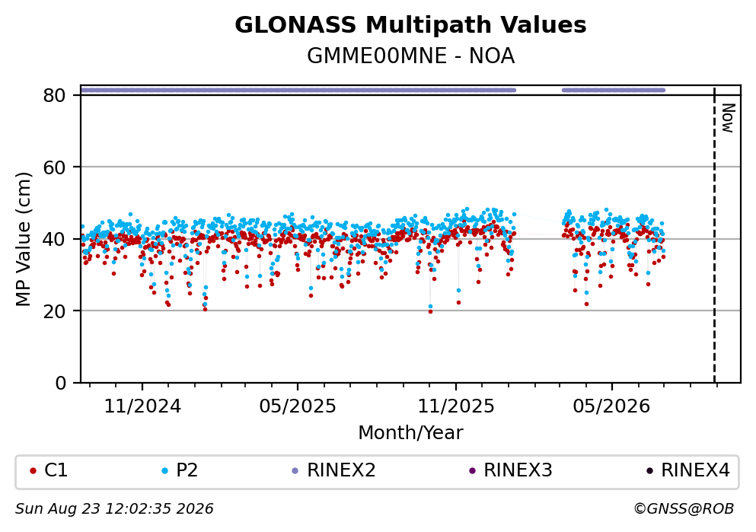756x532 pixels.
Task: Click the GMME00MNE - NOA subtitle
Action: [411, 56]
